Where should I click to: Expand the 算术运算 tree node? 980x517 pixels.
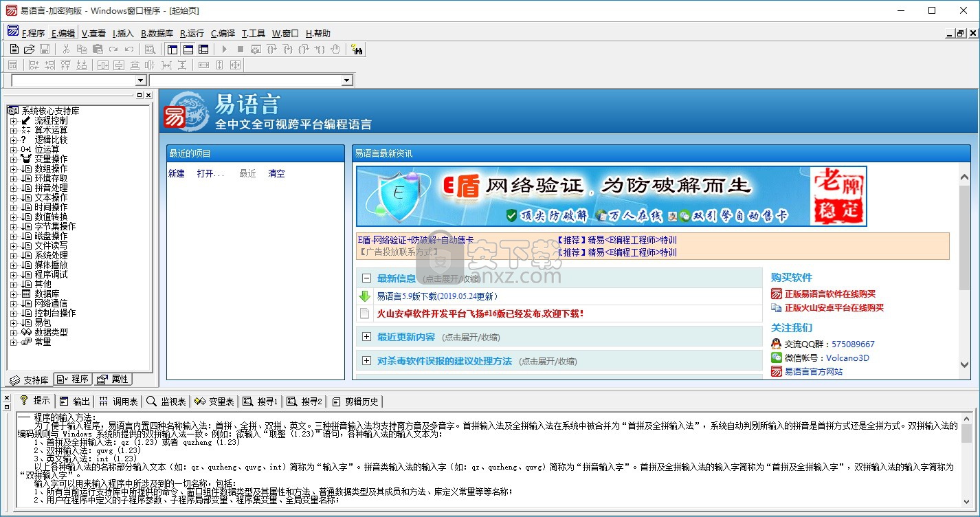tap(13, 131)
